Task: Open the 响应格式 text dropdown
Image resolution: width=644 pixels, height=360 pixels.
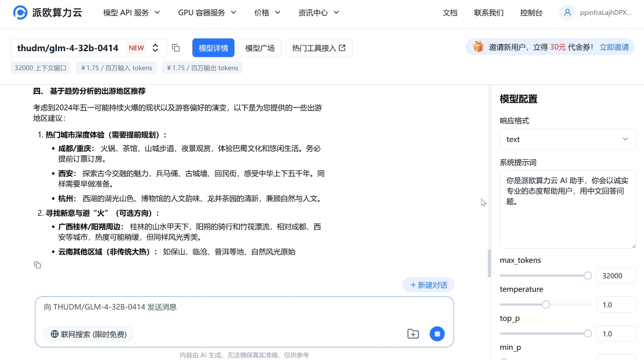Action: [568, 139]
